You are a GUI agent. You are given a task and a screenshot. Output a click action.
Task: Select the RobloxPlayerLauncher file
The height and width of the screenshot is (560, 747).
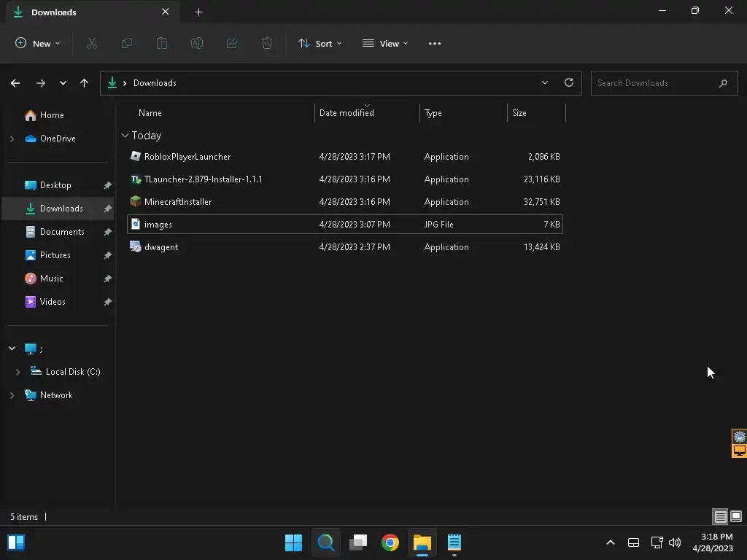[x=345, y=157]
